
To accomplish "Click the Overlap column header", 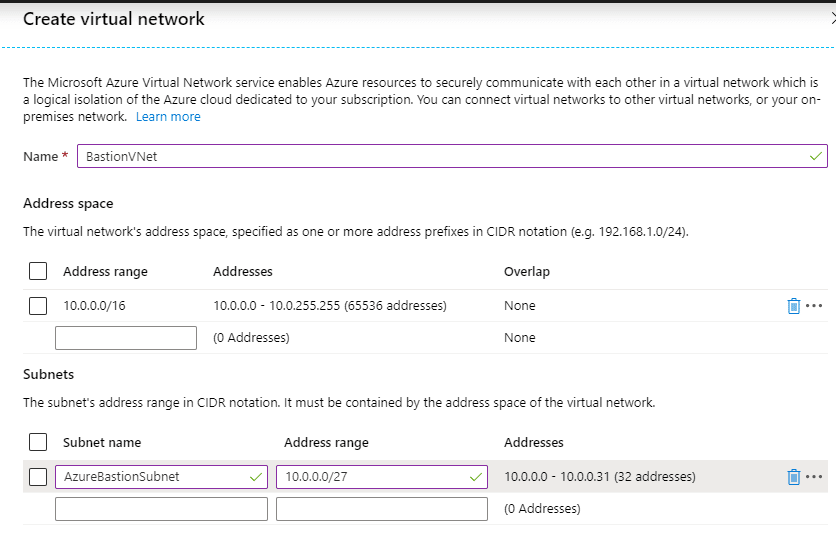I will (x=527, y=271).
